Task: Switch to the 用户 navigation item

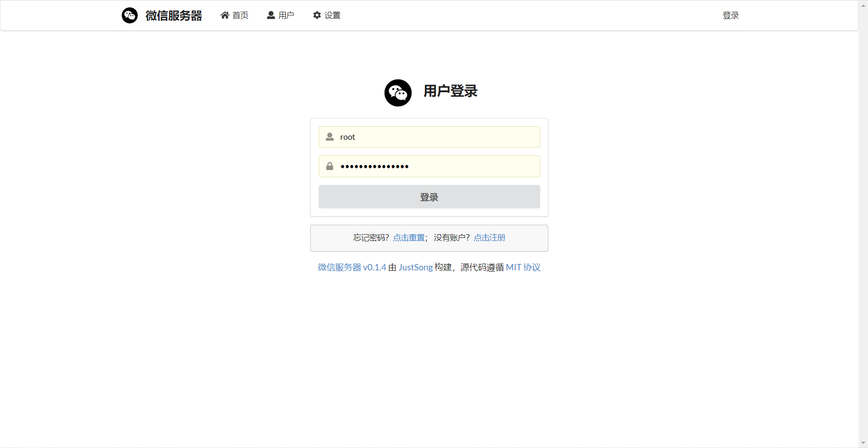Action: 285,15
